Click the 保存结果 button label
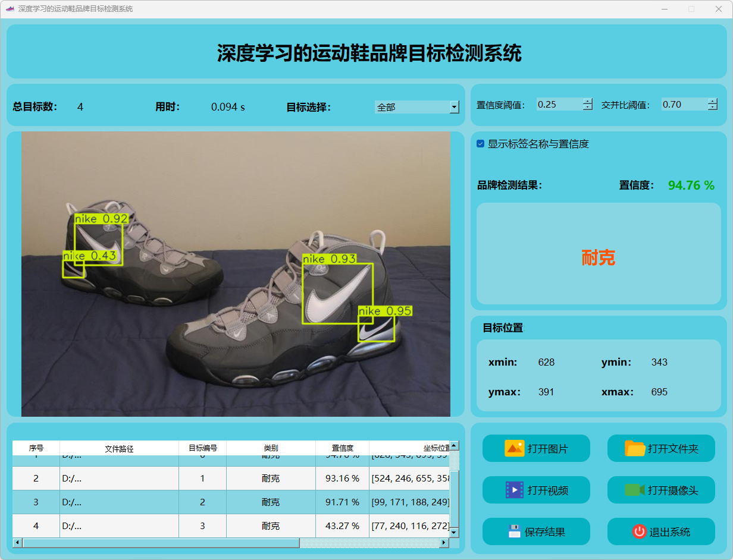The height and width of the screenshot is (560, 733). point(545,532)
